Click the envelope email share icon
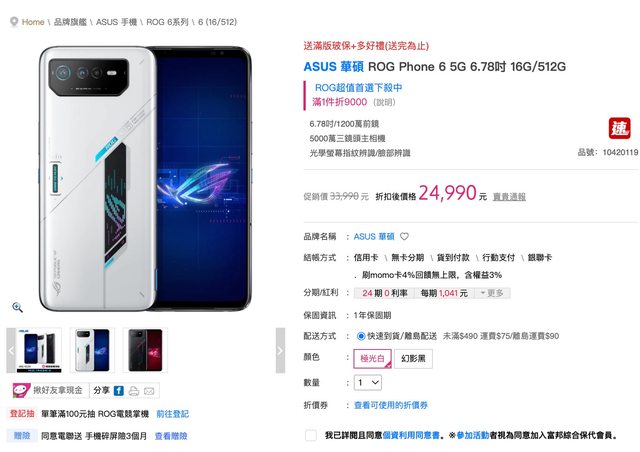640x452 pixels. [149, 391]
